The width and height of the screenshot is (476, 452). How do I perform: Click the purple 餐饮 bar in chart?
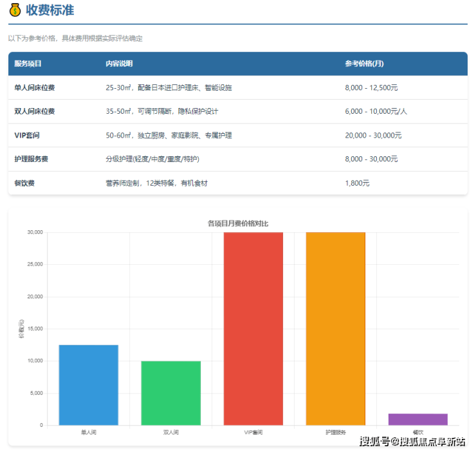[417, 419]
